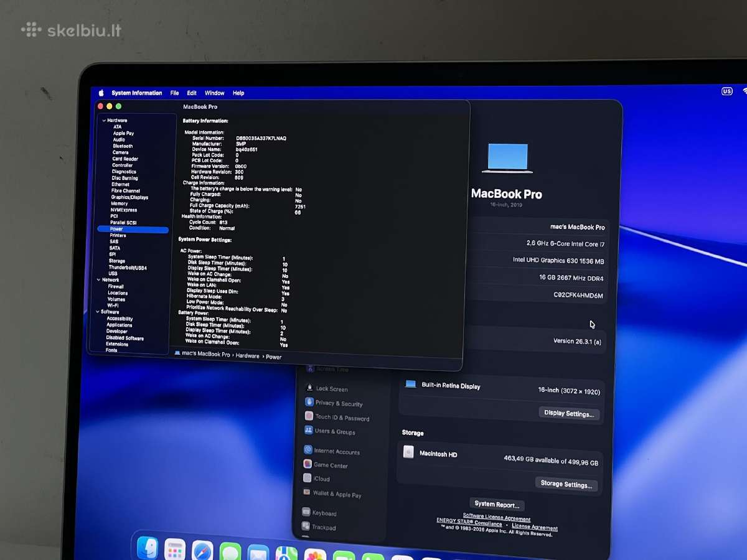Select Printers in the Hardware tree

coord(118,236)
